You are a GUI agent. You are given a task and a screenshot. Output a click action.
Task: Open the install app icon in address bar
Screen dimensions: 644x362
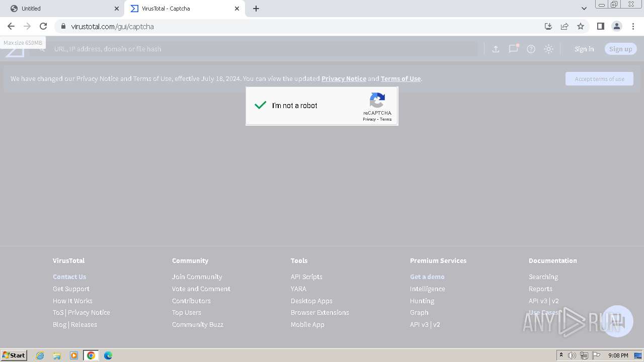pos(548,26)
